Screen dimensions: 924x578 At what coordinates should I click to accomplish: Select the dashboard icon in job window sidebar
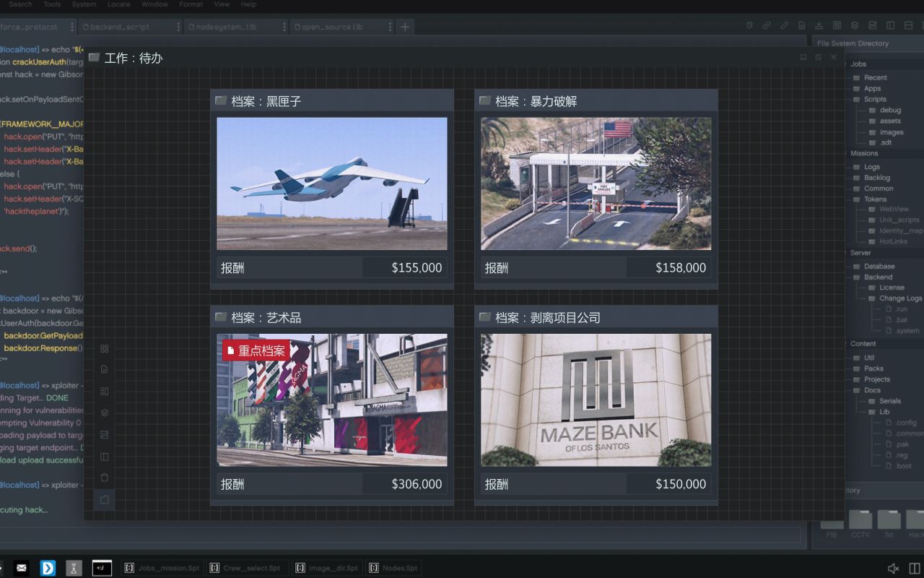click(x=105, y=392)
